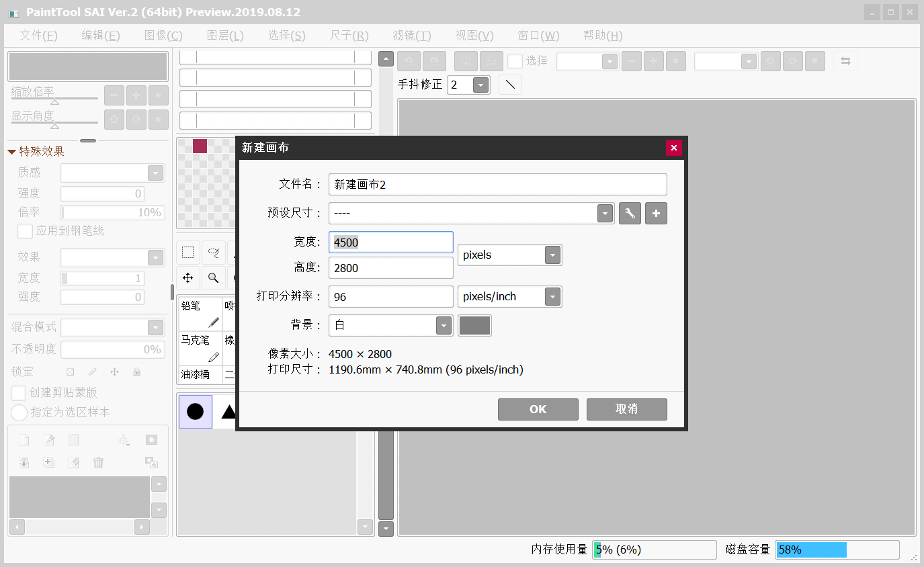Click the redo arrow in top toolbar
The image size is (924, 567).
click(x=434, y=61)
